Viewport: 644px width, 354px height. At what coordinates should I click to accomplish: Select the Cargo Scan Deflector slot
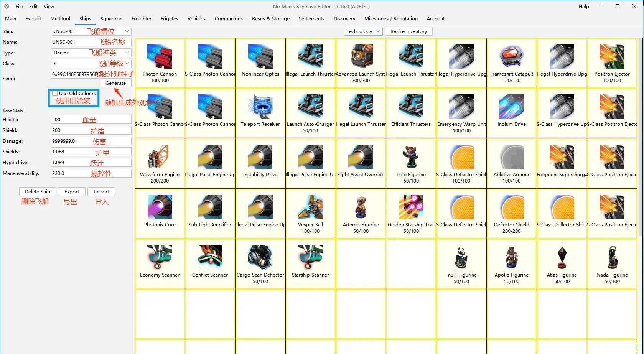(x=260, y=264)
